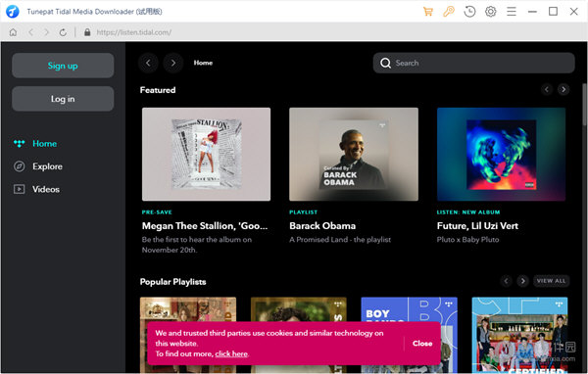Click the 'A Promised Land - the playlist' text
The image size is (588, 374).
[340, 240]
